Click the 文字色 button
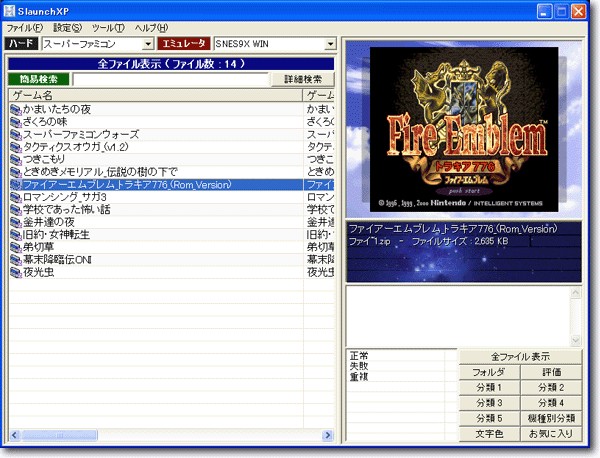Screen dimensions: 600x458 click(x=489, y=434)
